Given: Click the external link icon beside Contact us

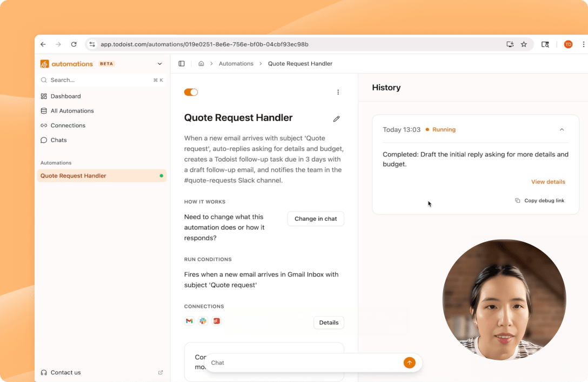Looking at the screenshot, I should point(161,373).
